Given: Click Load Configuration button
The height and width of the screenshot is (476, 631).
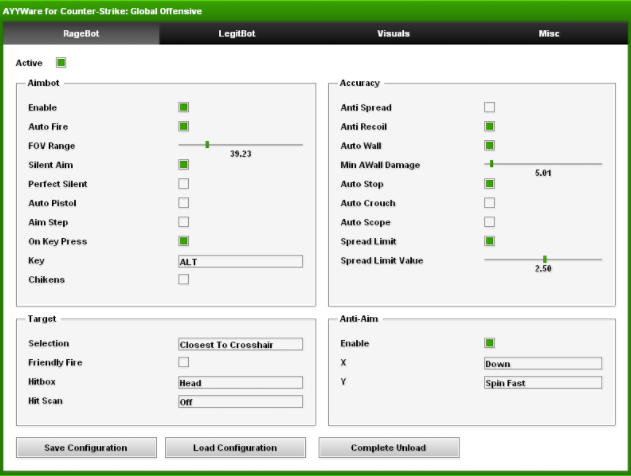Looking at the screenshot, I should pos(235,447).
